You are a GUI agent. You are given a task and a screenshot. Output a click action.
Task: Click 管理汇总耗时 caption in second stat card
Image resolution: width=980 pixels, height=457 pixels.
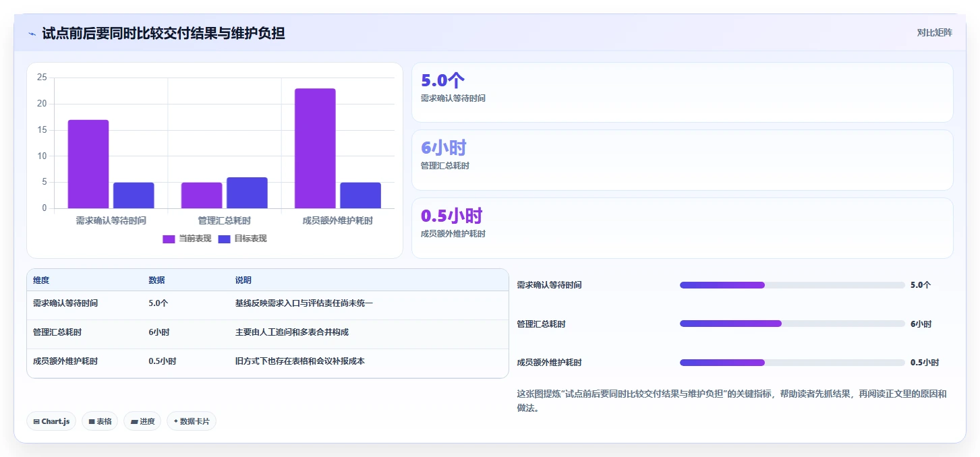(444, 166)
